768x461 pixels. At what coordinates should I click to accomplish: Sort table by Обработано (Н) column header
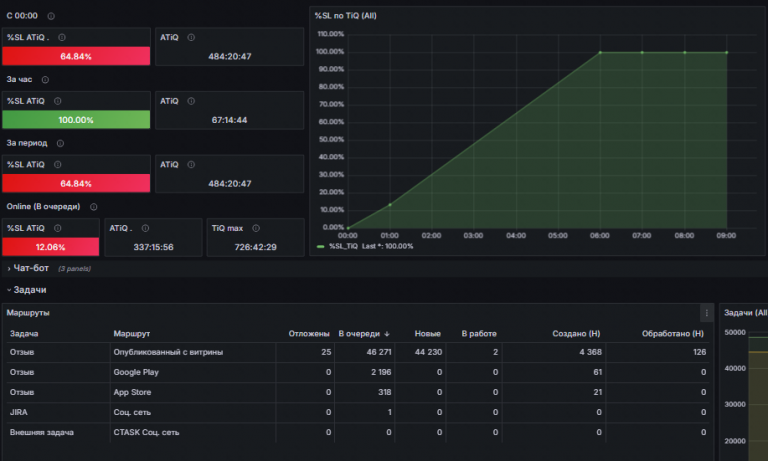point(672,334)
